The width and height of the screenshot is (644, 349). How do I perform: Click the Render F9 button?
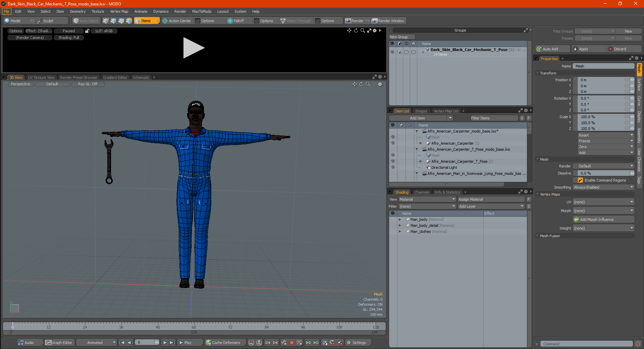tap(357, 21)
